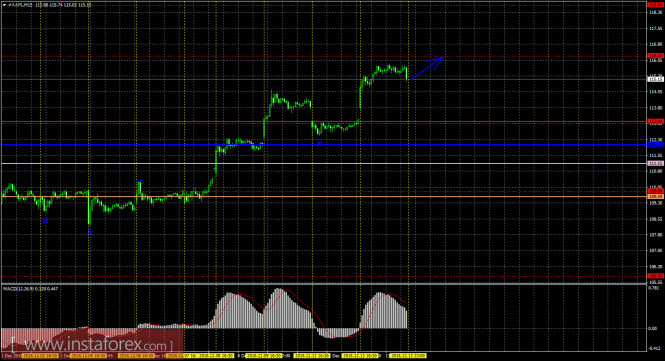Screen dimensions: 665x361
Task: Select the blue X marker above the orange line
Action: pyautogui.click(x=140, y=182)
